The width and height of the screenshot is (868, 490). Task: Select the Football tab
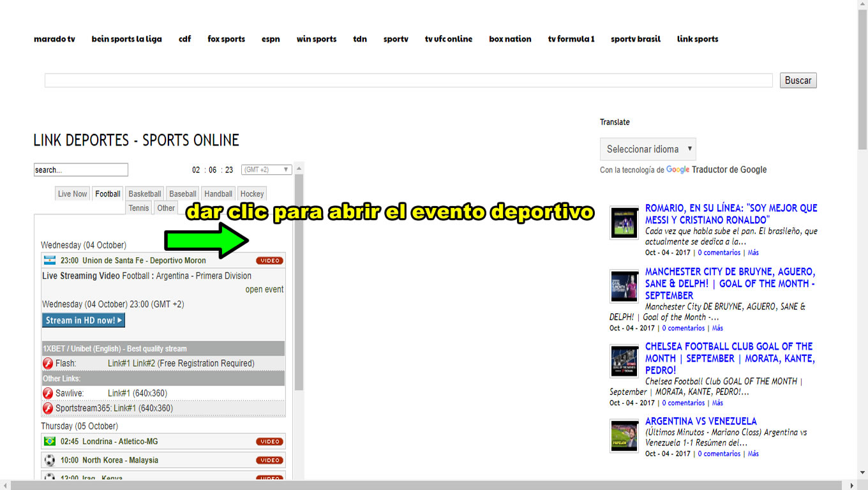[108, 194]
